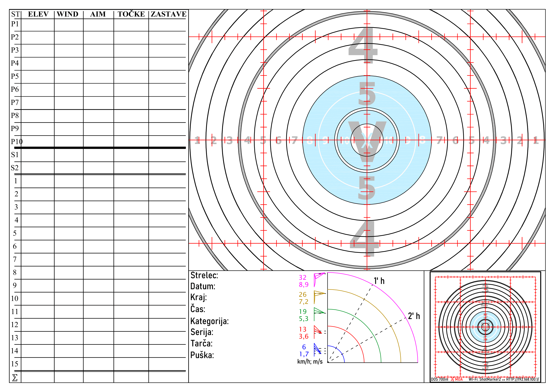Click the large gray 4 at target bottom
Image resolution: width=555 pixels, height=392 pixels.
click(365, 239)
